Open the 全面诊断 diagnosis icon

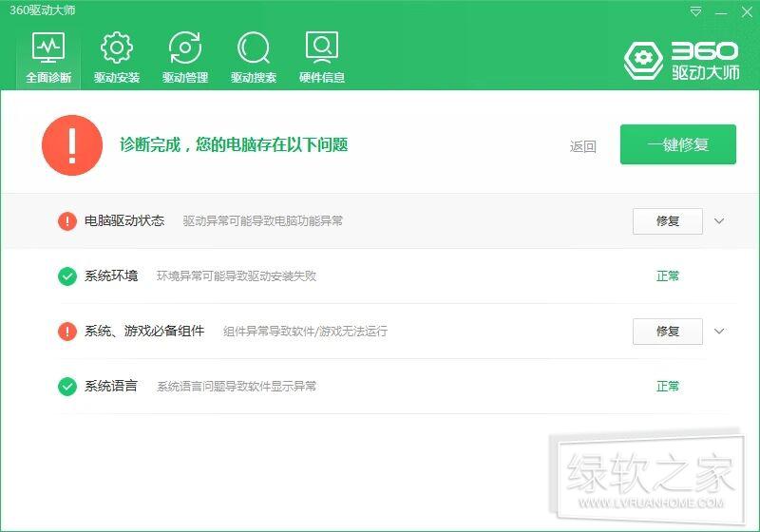tap(47, 47)
